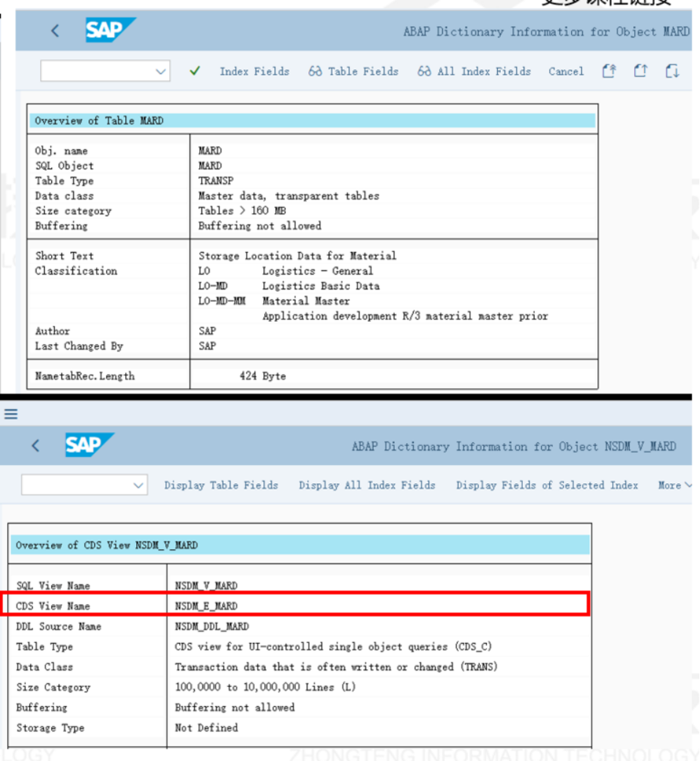Screen dimensions: 700x761
Task: Click Cancel in MARD toolbar
Action: tap(566, 72)
